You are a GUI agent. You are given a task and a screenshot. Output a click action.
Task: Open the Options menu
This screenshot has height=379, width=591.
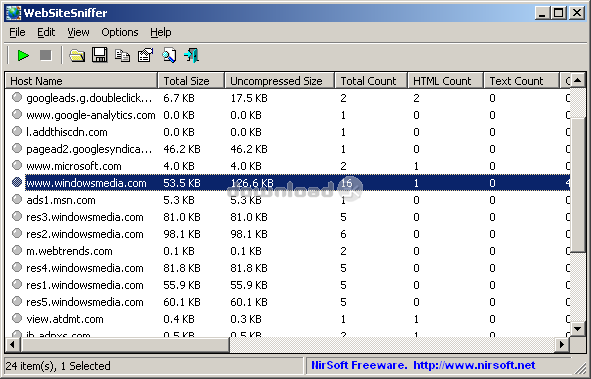click(120, 32)
